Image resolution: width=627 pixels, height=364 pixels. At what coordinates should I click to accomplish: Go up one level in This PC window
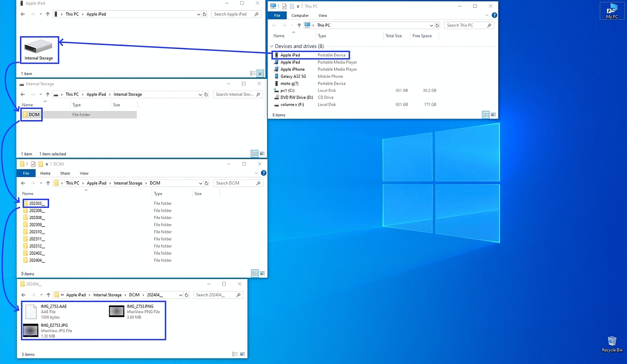tap(298, 25)
